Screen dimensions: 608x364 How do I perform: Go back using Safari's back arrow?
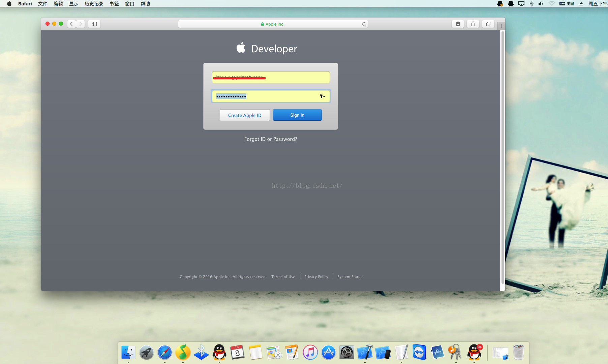tap(71, 24)
